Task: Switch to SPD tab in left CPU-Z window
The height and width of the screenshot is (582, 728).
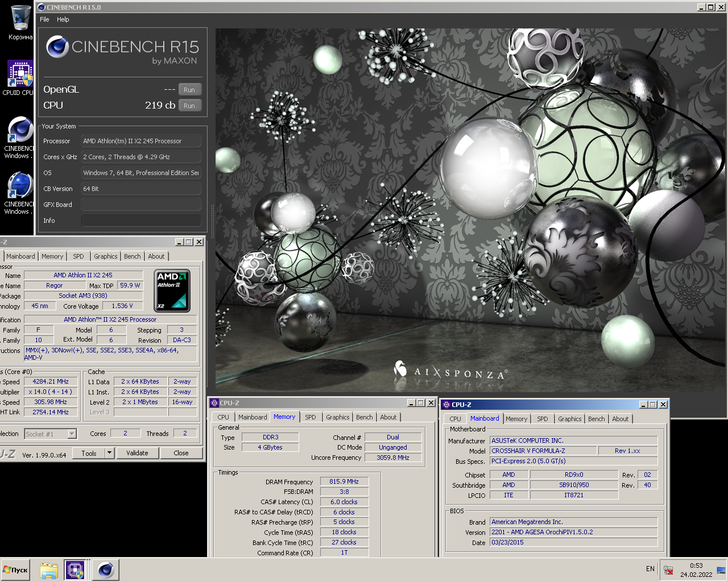Action: 78,256
